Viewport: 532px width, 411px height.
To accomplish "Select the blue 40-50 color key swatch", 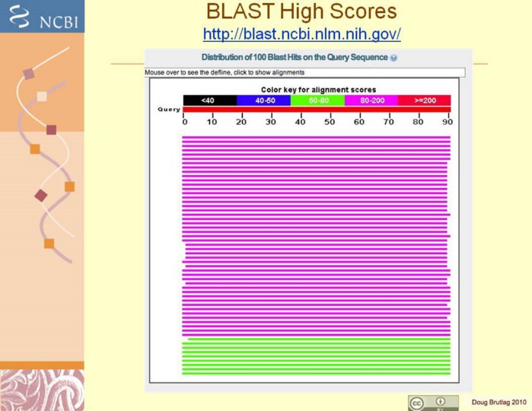I will [x=263, y=100].
